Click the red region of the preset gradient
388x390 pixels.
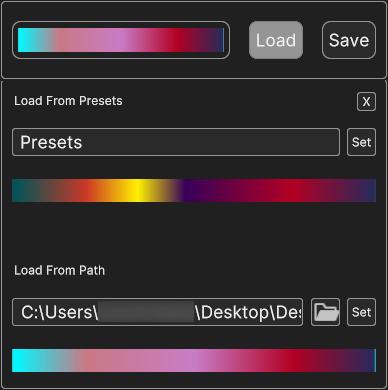290,190
